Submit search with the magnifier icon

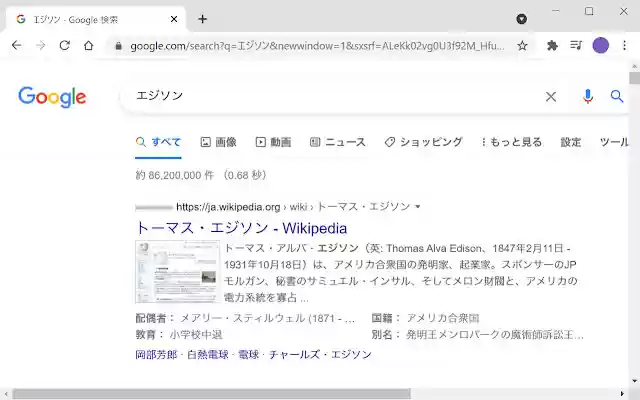[x=617, y=96]
